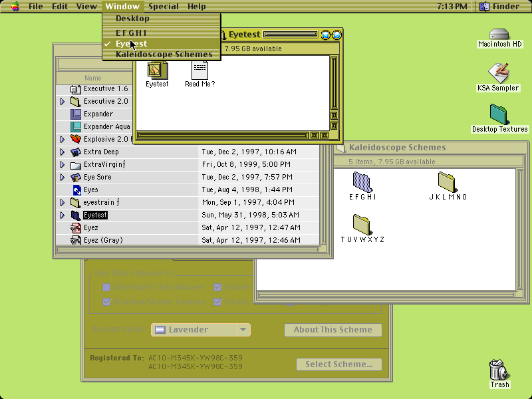Click the date 'Sat, Apr 12, 1997, 12:46 AM'
Viewport: 532px width, 399px height.
click(251, 240)
